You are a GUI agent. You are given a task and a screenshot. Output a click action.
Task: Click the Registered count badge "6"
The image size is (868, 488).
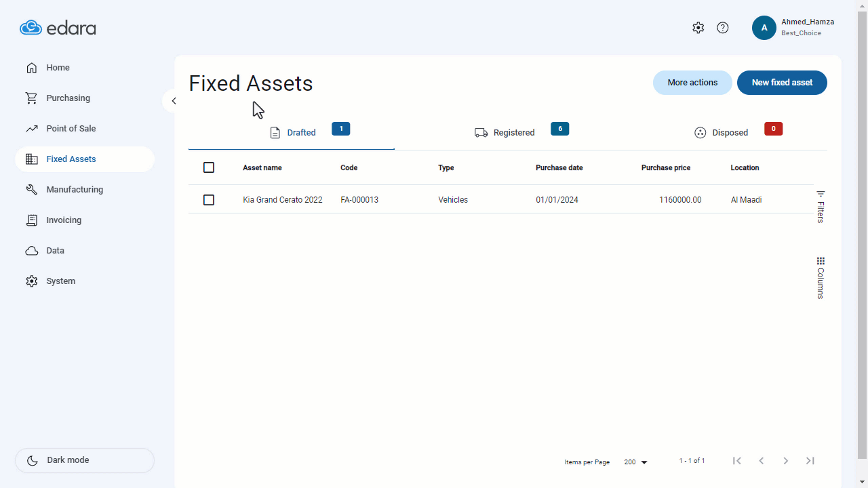[560, 129]
